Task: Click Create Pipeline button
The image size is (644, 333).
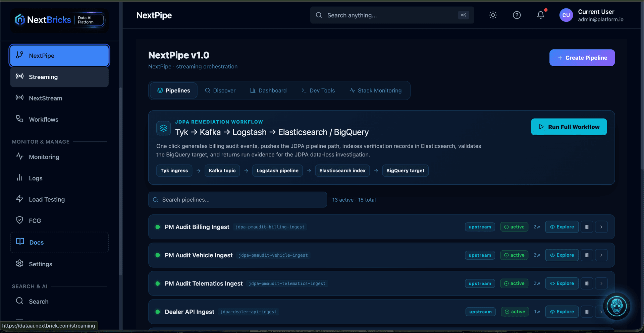Action: 582,58
